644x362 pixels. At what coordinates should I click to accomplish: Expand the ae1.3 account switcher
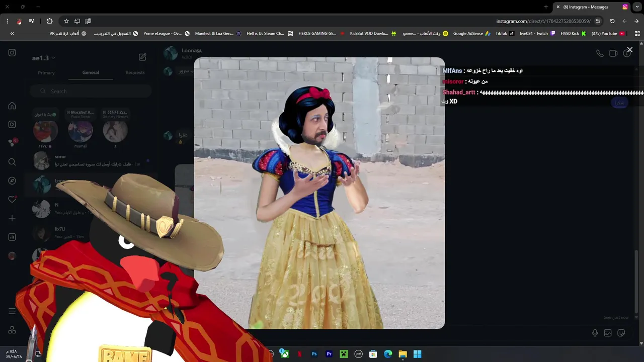[44, 58]
